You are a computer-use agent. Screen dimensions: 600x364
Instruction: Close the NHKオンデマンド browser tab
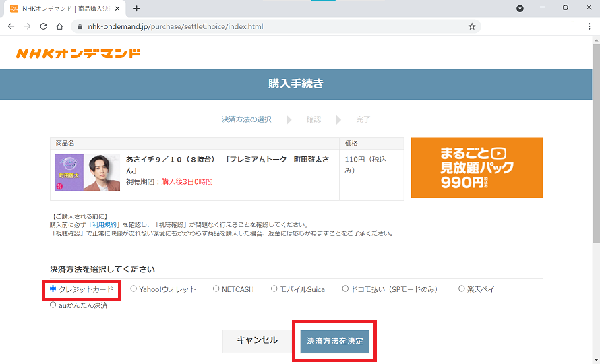click(117, 8)
